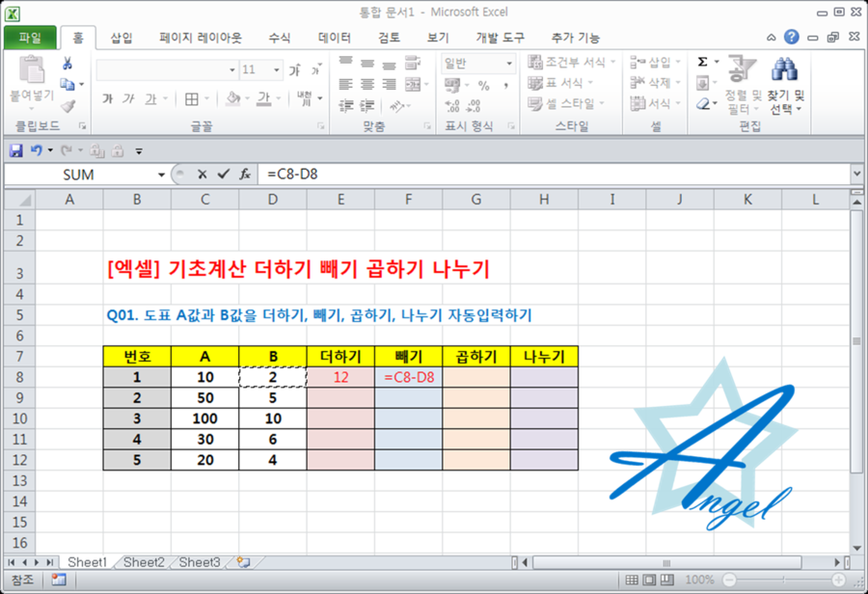Confirm the formula with the Enter checkmark
This screenshot has width=868, height=594.
click(224, 175)
